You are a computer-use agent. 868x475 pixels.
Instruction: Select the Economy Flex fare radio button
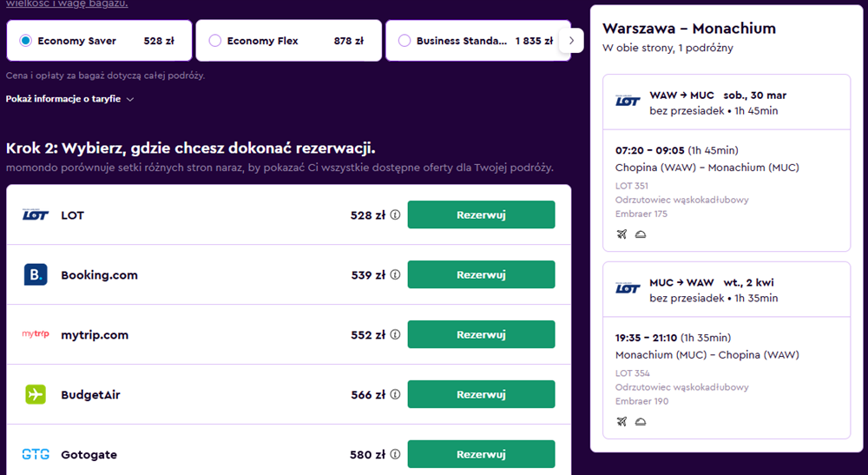tap(214, 41)
